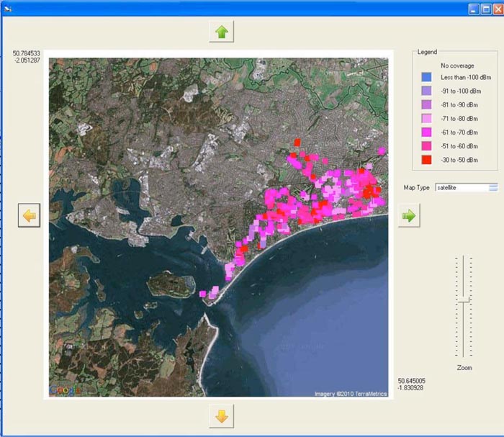Click the 'Zoom' label under the slider
Screen dimensions: 504x437
click(464, 368)
